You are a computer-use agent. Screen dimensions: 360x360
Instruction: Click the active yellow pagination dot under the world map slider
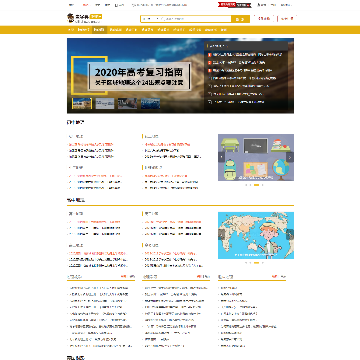[256, 263]
